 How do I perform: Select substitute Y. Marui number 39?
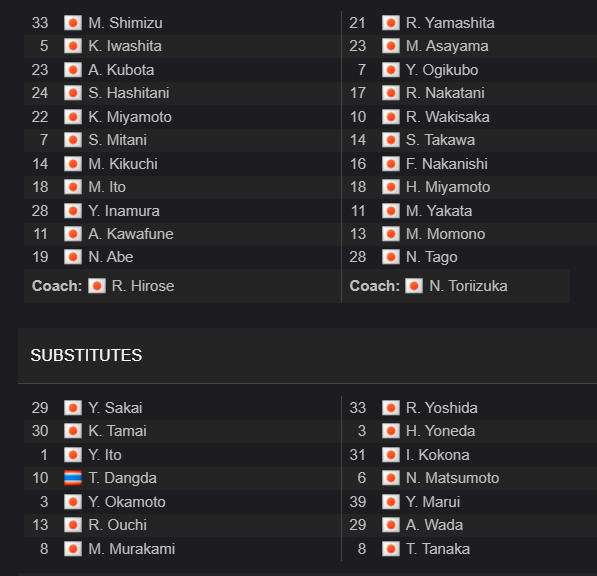pos(433,502)
